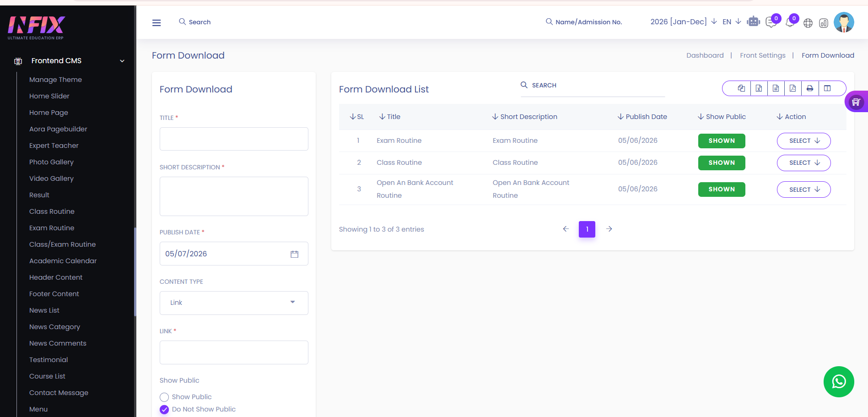This screenshot has width=868, height=417.
Task: Click the Publish Date field 05/07/2026
Action: click(234, 254)
